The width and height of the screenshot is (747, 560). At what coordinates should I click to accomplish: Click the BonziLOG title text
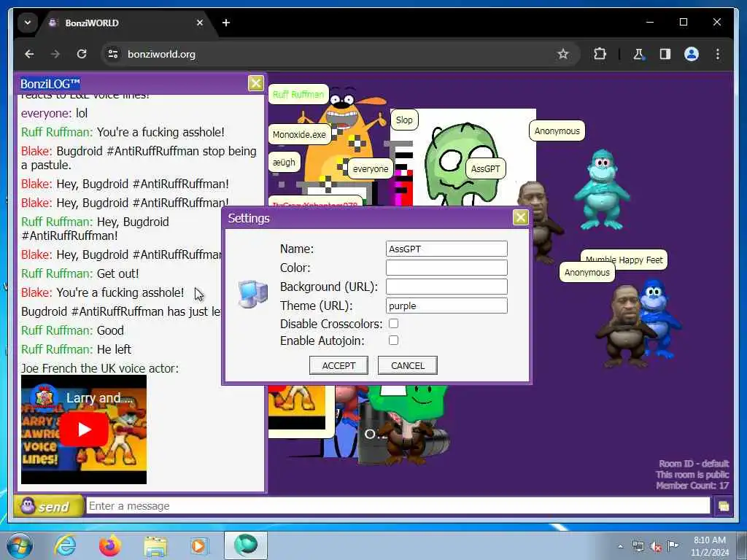[50, 84]
